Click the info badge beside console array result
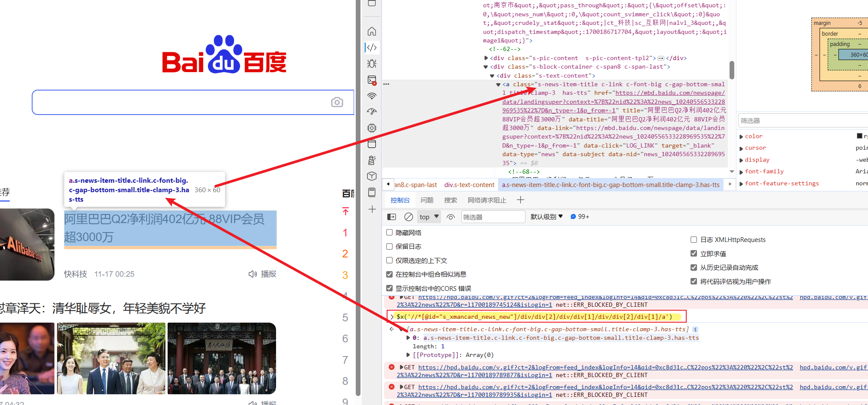The image size is (868, 405). pyautogui.click(x=695, y=329)
